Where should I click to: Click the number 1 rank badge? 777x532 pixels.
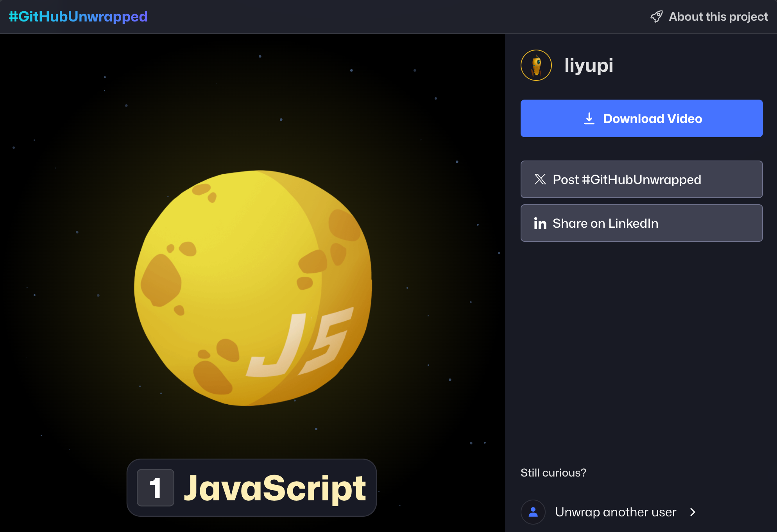click(155, 488)
